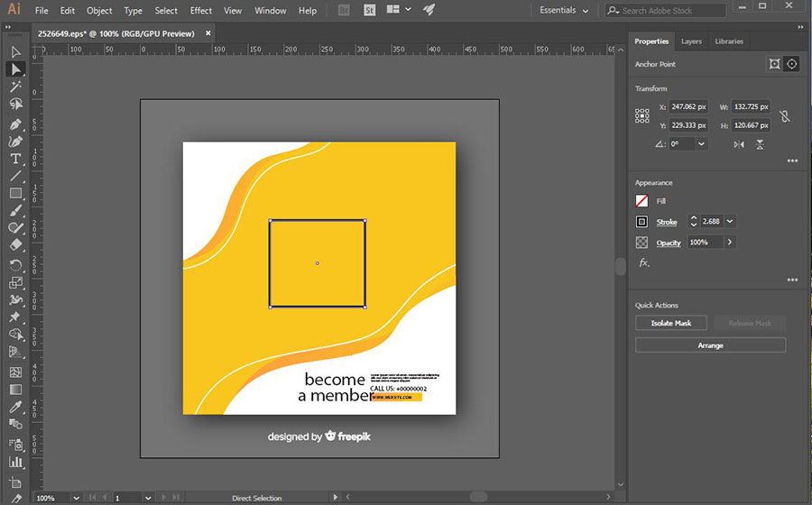Switch to the Layers tab
This screenshot has width=812, height=505.
tap(691, 41)
